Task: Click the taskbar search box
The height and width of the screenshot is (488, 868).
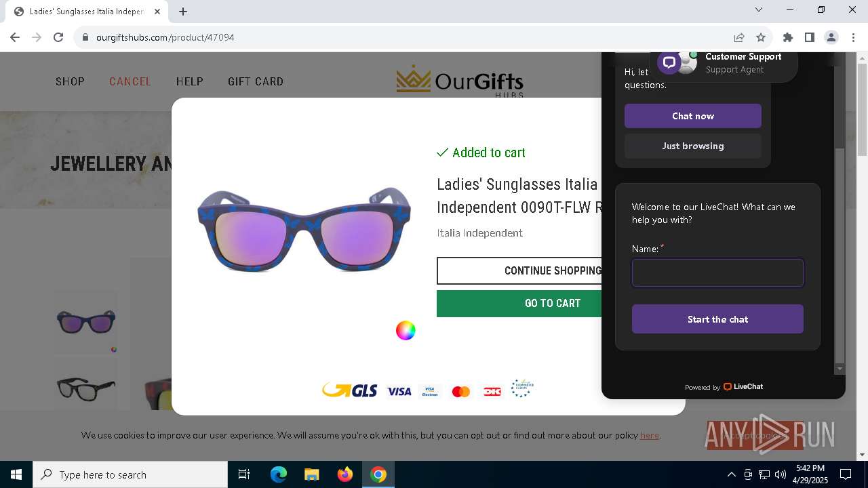Action: [130, 474]
